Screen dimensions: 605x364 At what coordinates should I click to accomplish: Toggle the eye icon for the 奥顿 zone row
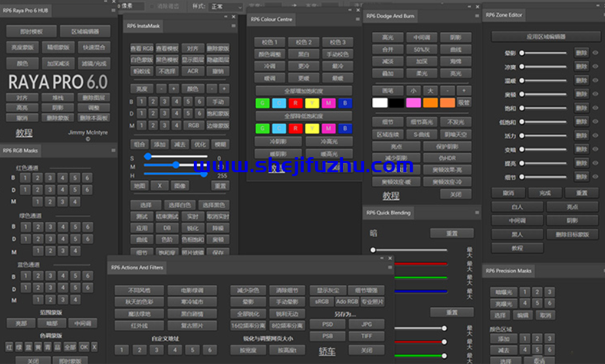pyautogui.click(x=596, y=94)
